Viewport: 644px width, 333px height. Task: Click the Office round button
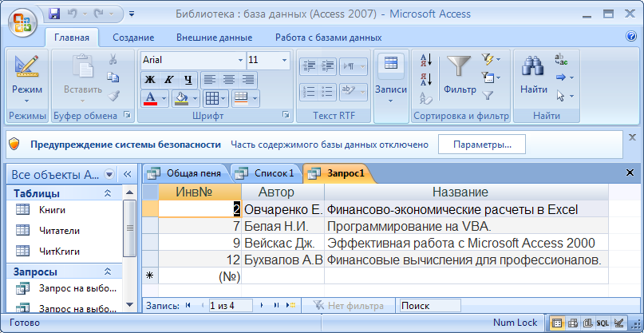(24, 21)
